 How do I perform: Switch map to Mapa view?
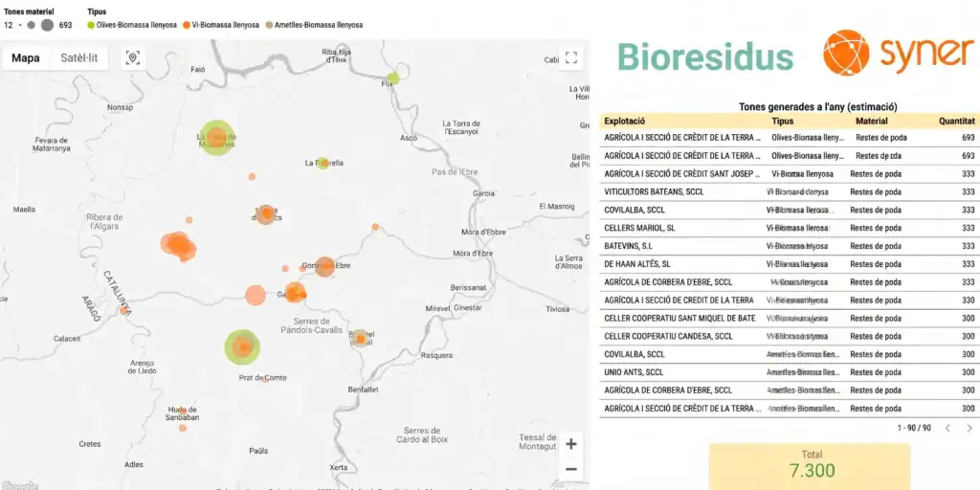pyautogui.click(x=26, y=58)
